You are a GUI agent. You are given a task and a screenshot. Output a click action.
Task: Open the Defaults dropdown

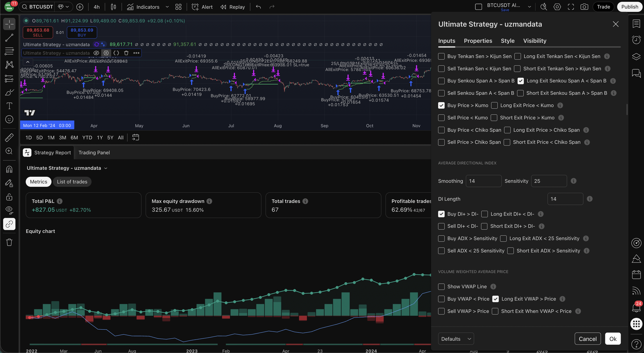[456, 339]
